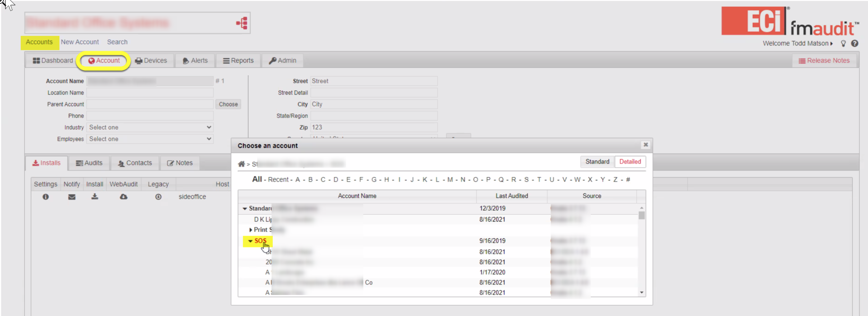868x316 pixels.
Task: Click the info settings icon for sideoffice
Action: 46,197
